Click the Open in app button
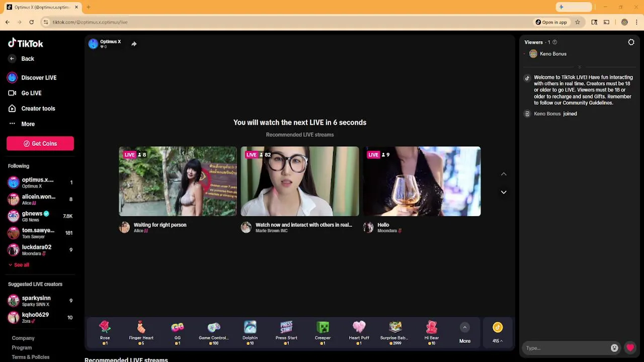The width and height of the screenshot is (644, 362). coord(551,22)
